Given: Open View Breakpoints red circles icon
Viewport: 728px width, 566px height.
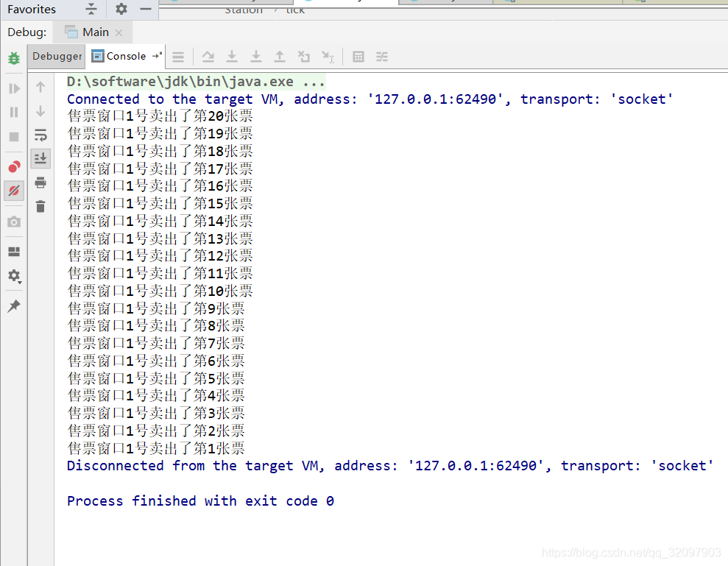Looking at the screenshot, I should pyautogui.click(x=14, y=166).
